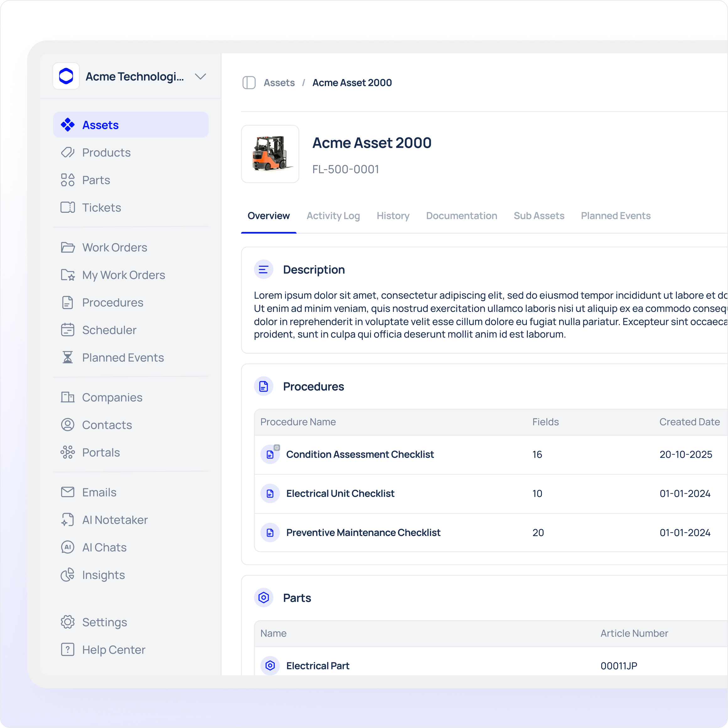728x728 pixels.
Task: Open the Help Center
Action: coord(113,650)
